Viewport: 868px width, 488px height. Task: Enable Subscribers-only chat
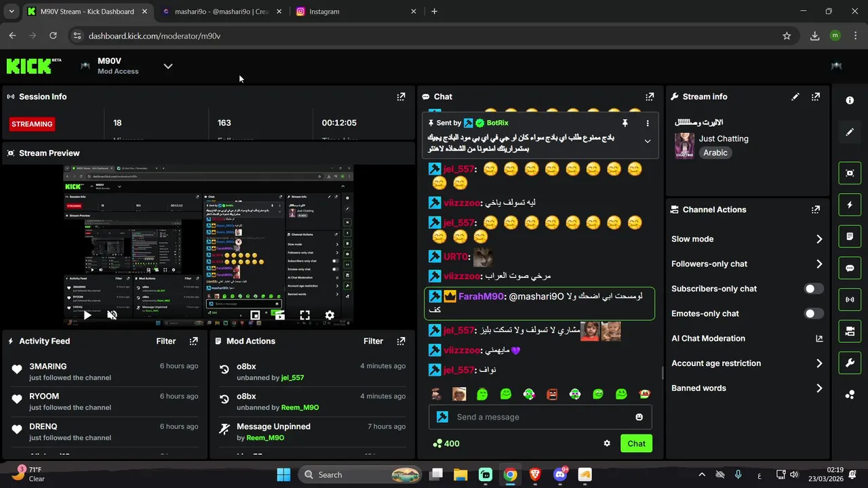click(814, 289)
